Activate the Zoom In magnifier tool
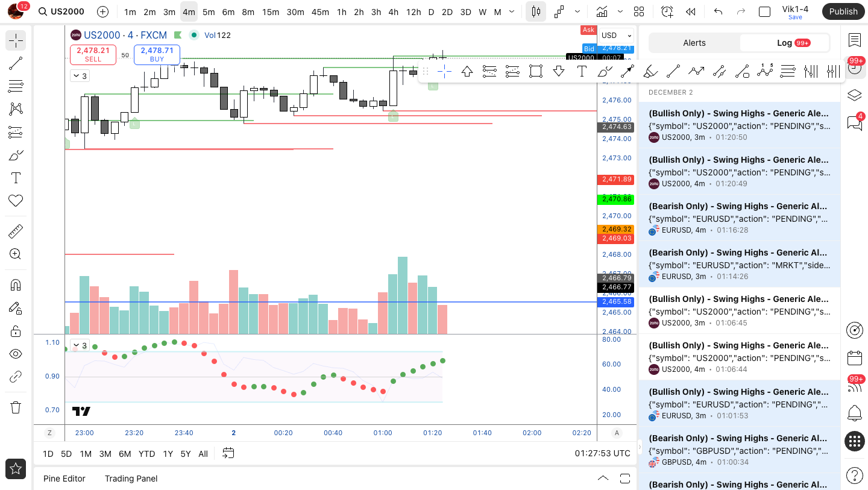 (16, 254)
